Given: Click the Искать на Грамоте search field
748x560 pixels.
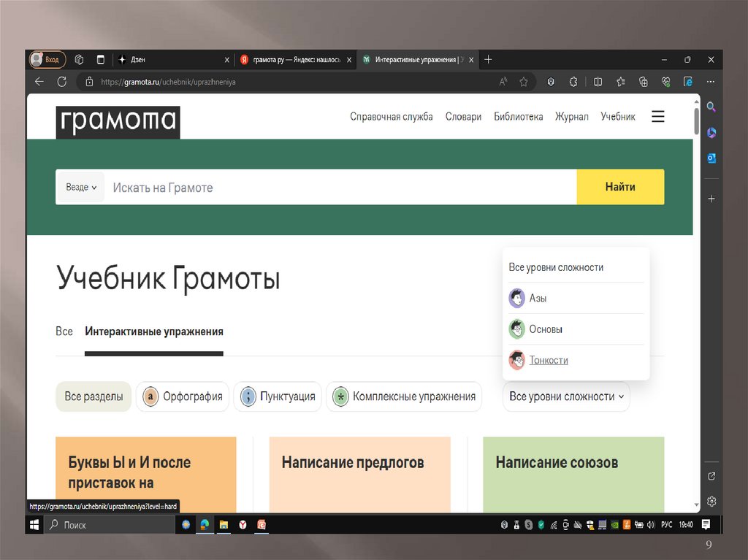Looking at the screenshot, I should (x=340, y=188).
